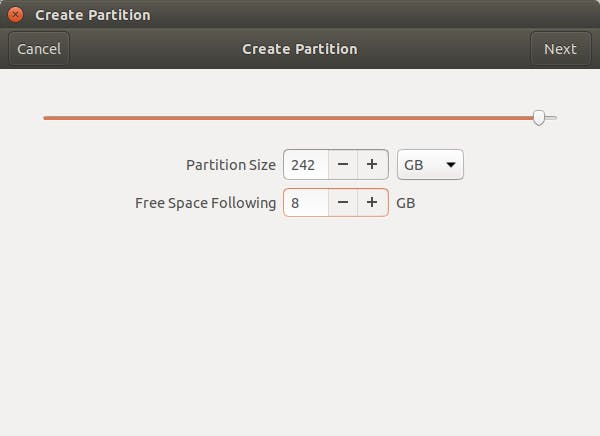Click the Free Space Following label
Viewport: 600px width, 436px height.
(205, 203)
